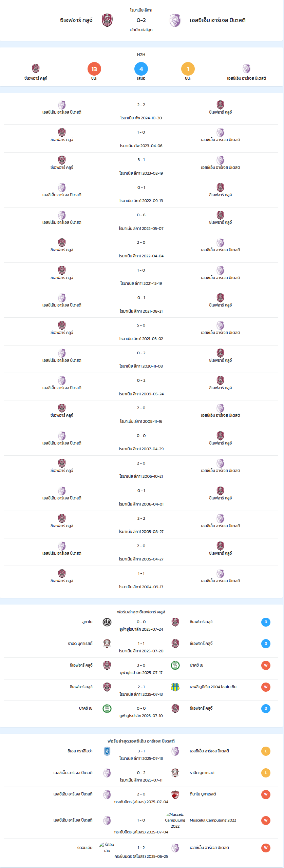Click the yellow 1 win badge
Viewport: 284px width, 868px height.
188,69
